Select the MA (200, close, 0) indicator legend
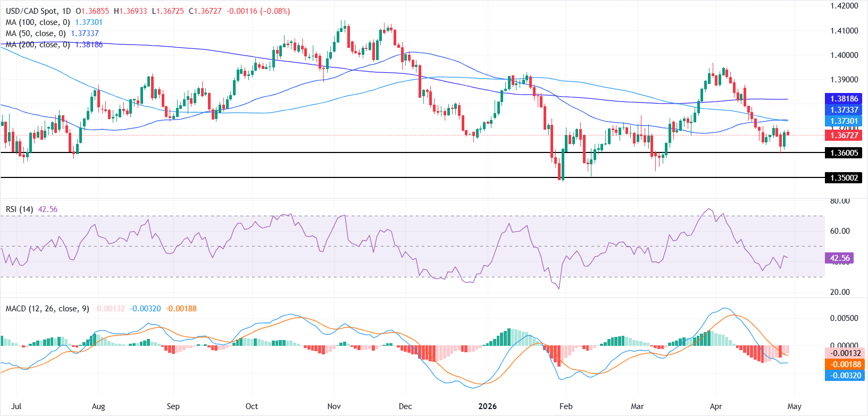Image resolution: width=868 pixels, height=416 pixels. pyautogui.click(x=38, y=45)
